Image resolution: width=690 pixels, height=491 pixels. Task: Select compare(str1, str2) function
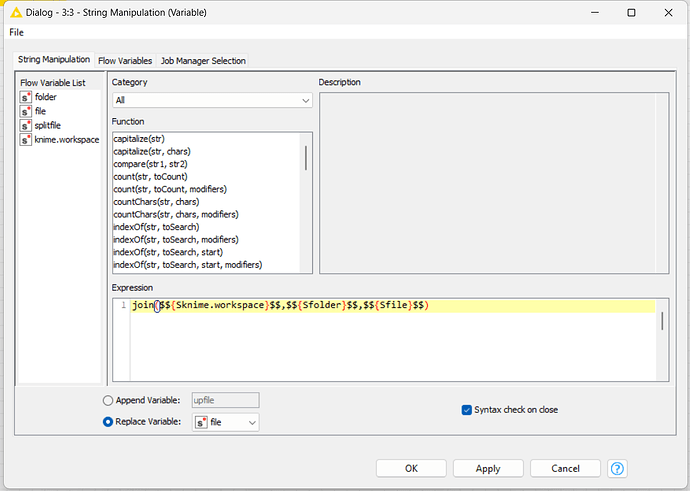click(x=150, y=164)
